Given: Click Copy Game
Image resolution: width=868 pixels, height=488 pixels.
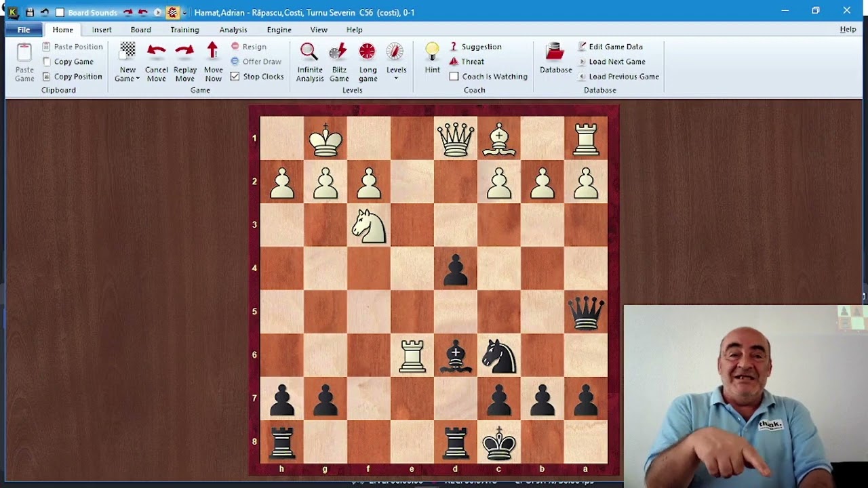Looking at the screenshot, I should click(x=68, y=62).
